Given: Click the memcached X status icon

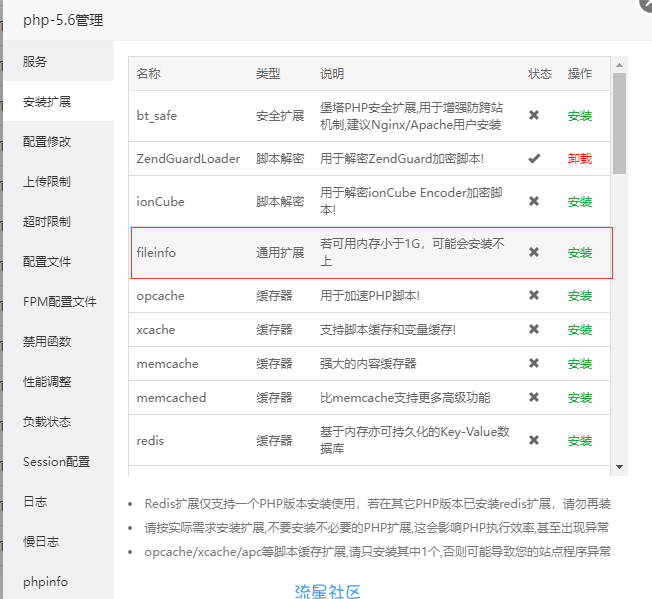Looking at the screenshot, I should click(x=534, y=397).
